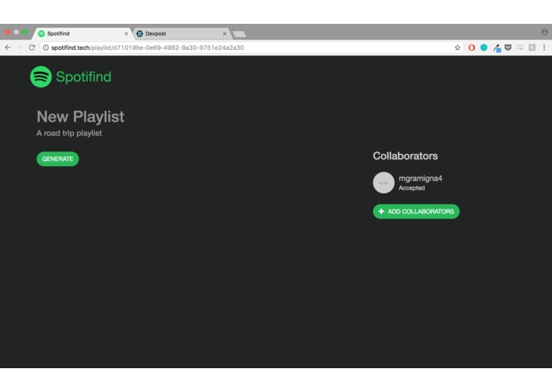Bookmark this page with the star icon
This screenshot has height=392, width=552.
tap(457, 48)
